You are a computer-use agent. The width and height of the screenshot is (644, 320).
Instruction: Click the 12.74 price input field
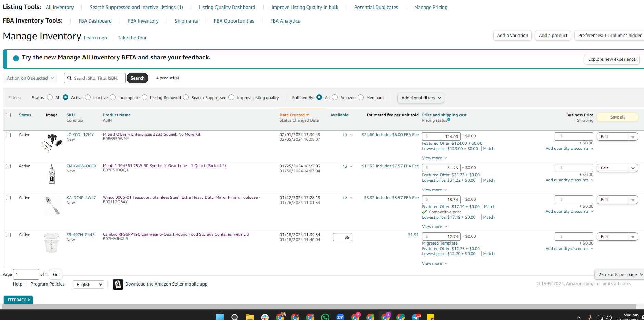click(x=441, y=236)
